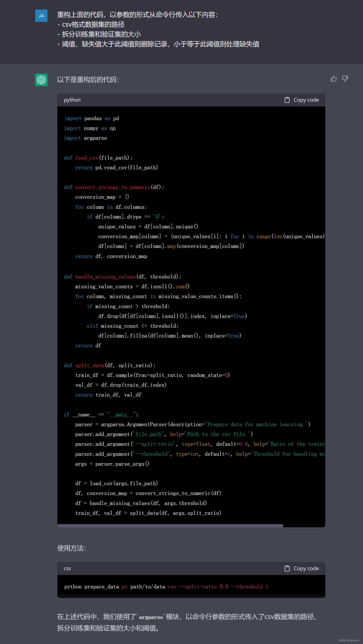Click 'unique_values = df[column].unique()' line
The image size is (363, 644).
(x=148, y=227)
